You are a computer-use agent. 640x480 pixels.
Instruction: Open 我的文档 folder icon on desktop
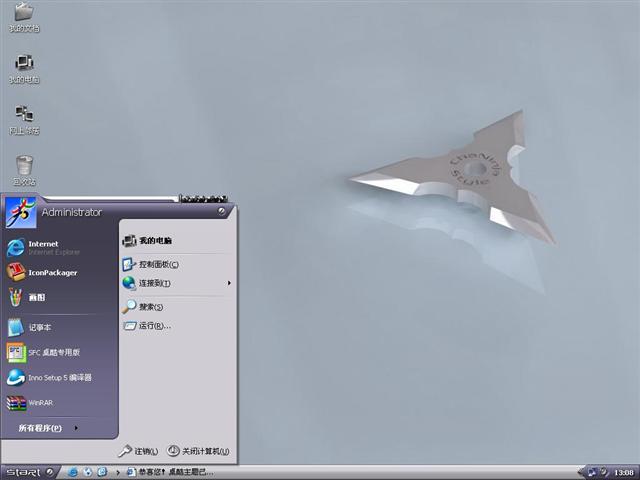coord(24,17)
